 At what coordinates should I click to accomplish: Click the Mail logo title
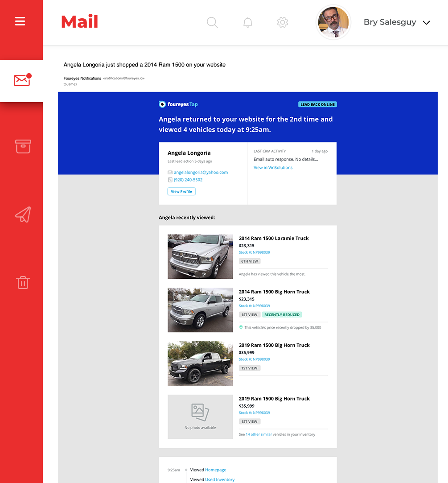79,21
